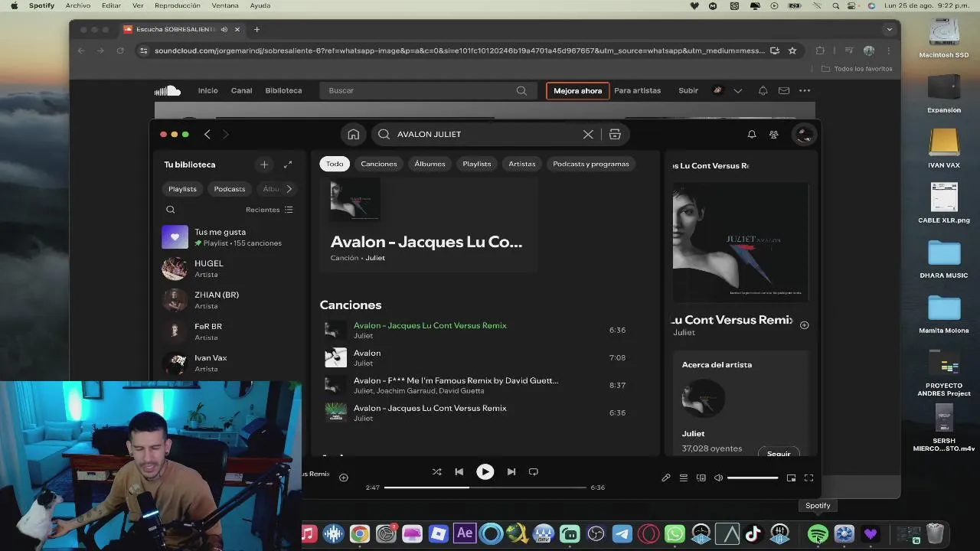Open the Archivo menu
The width and height of the screenshot is (980, 551).
point(78,5)
